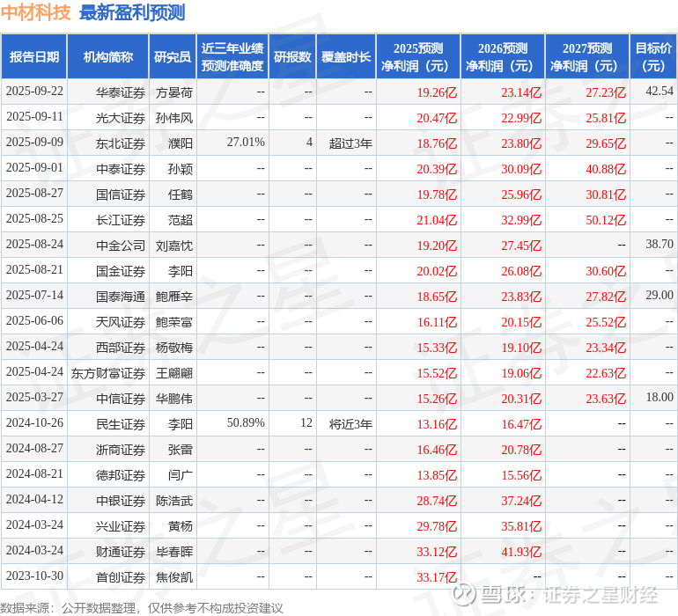
Task: Click coverage text 将近3年
Action: pos(350,424)
